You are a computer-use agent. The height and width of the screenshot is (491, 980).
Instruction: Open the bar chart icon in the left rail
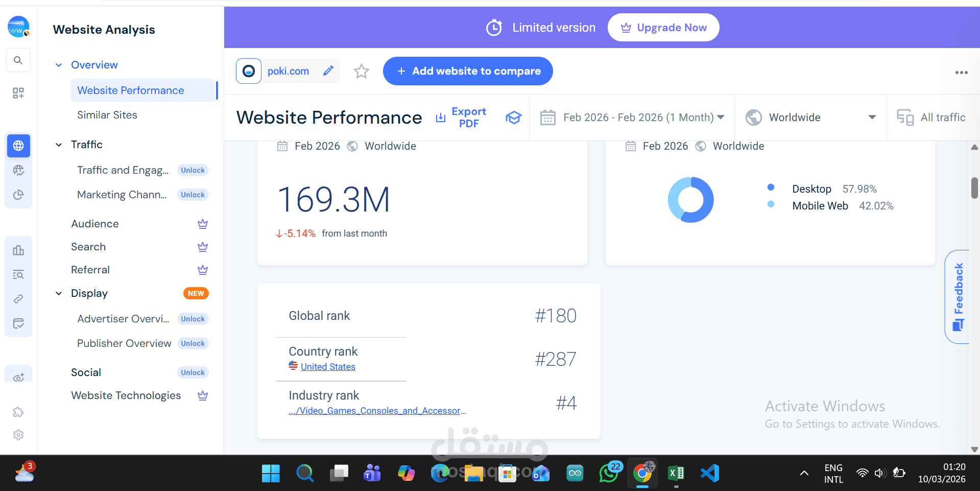[x=18, y=250]
